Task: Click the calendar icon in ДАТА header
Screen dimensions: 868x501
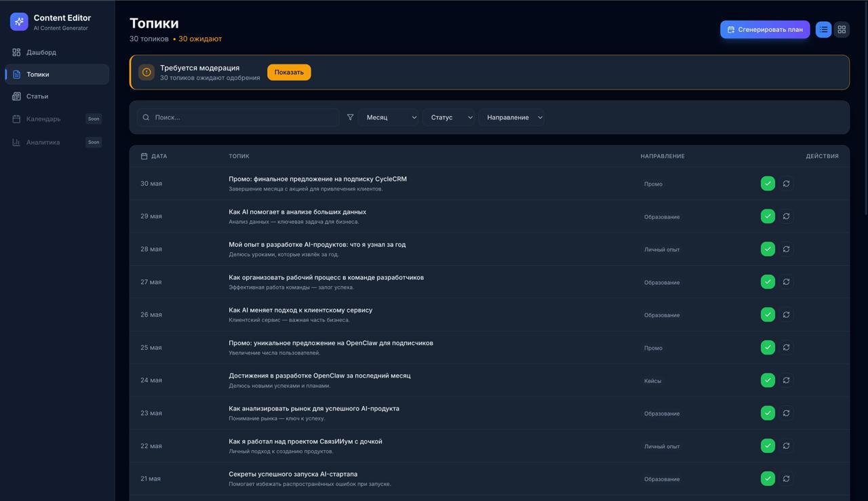Action: pyautogui.click(x=144, y=157)
